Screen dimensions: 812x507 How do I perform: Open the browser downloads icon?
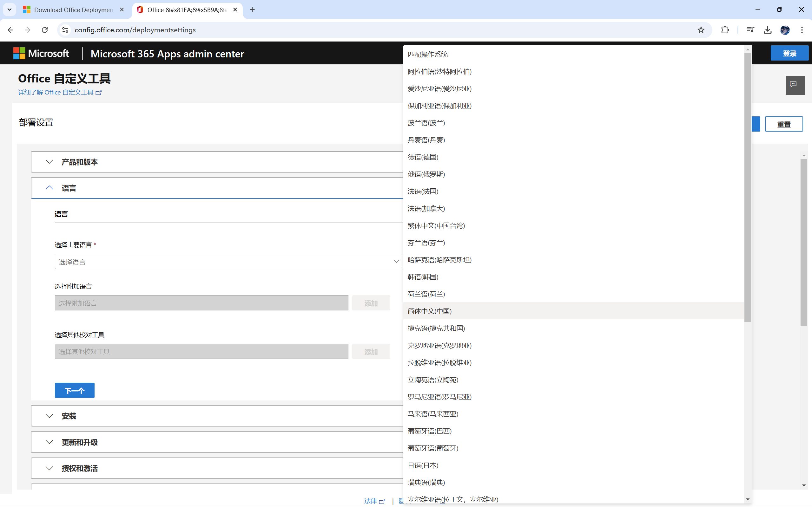768,30
